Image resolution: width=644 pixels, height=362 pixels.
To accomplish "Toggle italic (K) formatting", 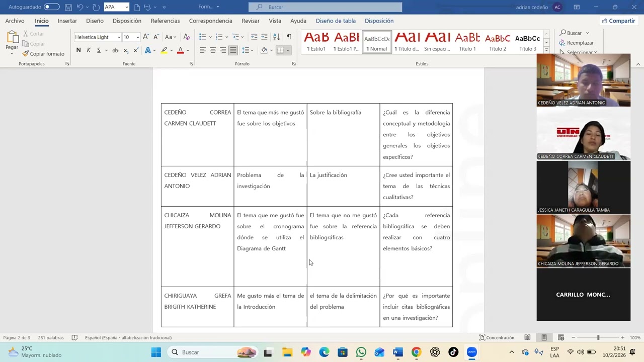I will [x=89, y=50].
